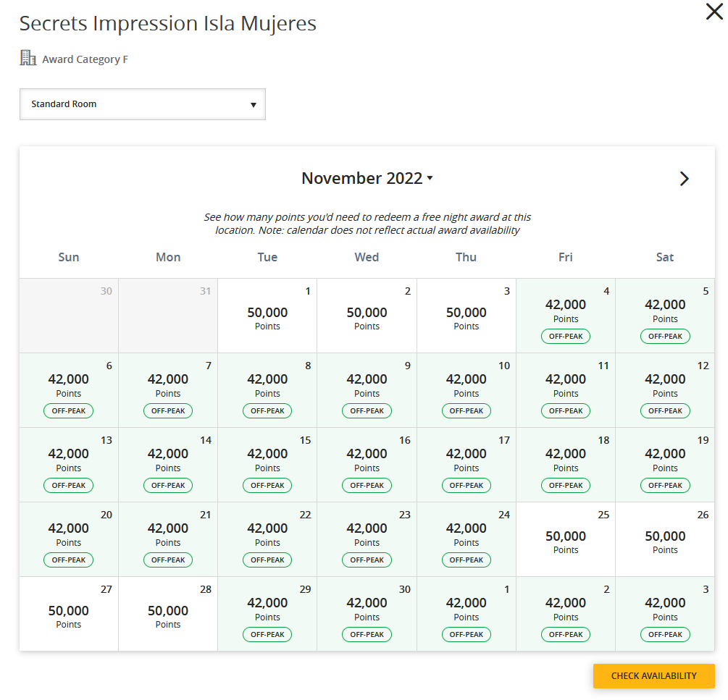Screen dimensions: 728x700
Task: Choose Friday November 11 date
Action: (566, 390)
